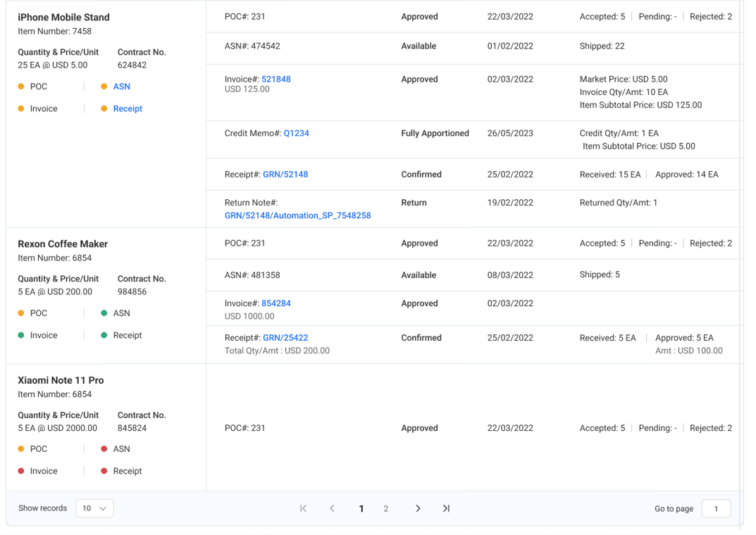
Task: Click Market Price: USD 5.00 text
Action: (x=624, y=80)
